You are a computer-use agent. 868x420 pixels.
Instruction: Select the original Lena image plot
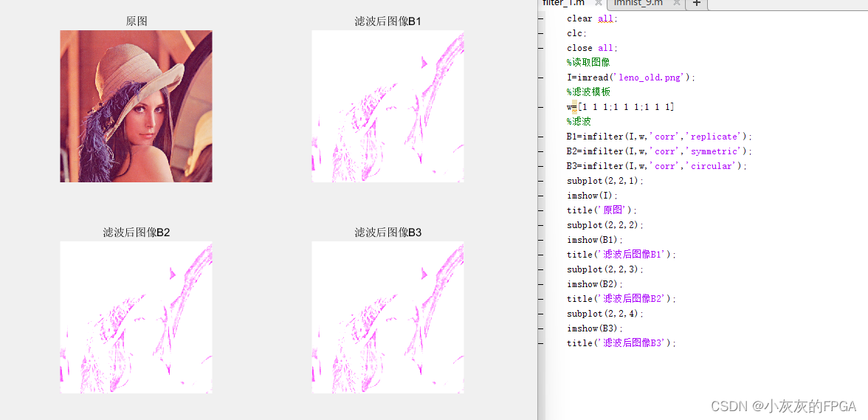pyautogui.click(x=136, y=106)
